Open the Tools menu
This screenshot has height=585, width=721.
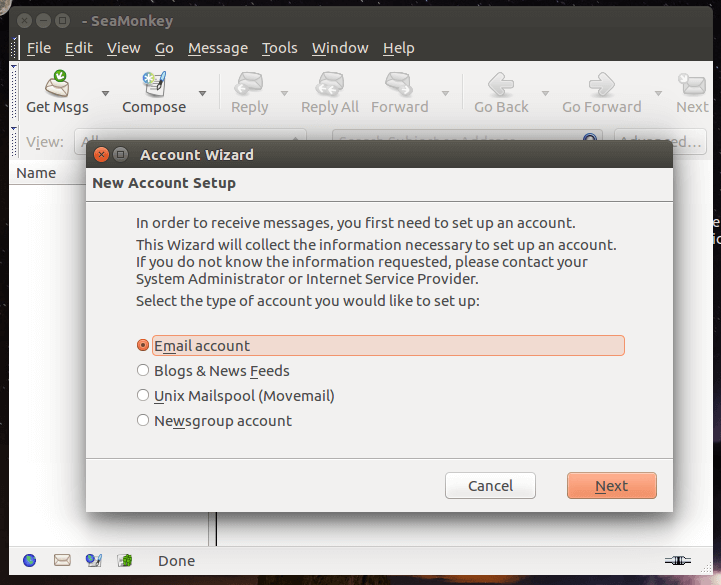tap(279, 48)
